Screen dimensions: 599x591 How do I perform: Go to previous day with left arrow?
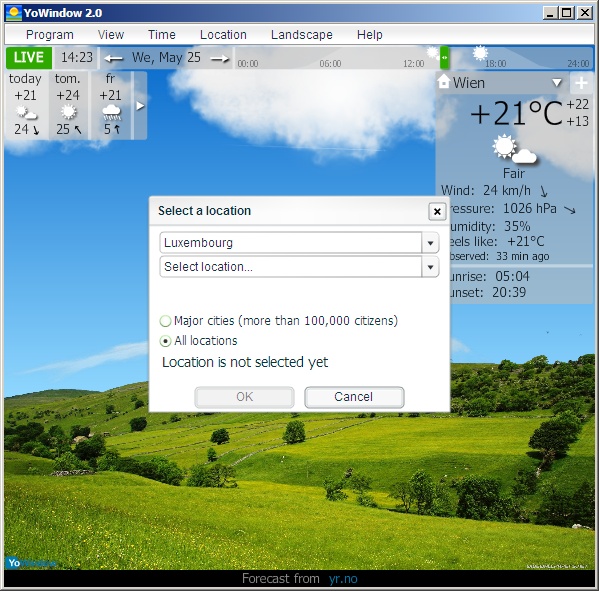click(113, 58)
